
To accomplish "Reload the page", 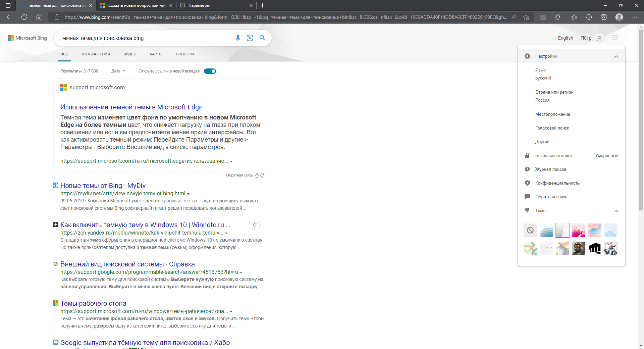I will click(24, 17).
